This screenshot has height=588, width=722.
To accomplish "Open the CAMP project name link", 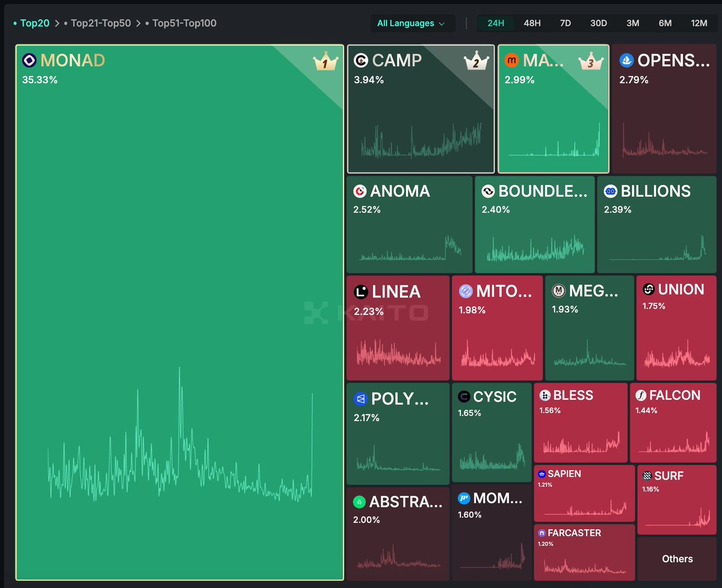I will pyautogui.click(x=397, y=61).
